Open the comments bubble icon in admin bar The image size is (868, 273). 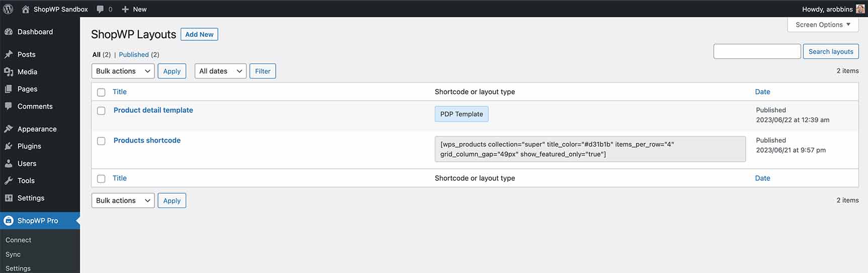click(100, 9)
